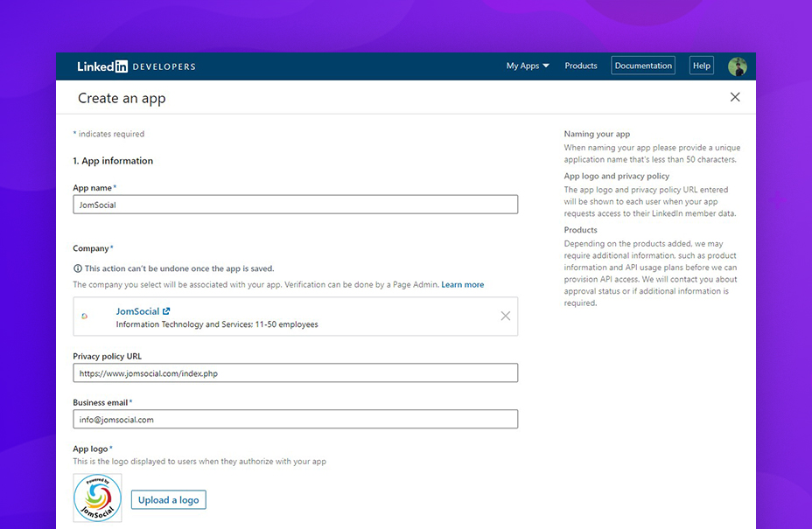The height and width of the screenshot is (529, 812).
Task: Focus the App name input field
Action: [295, 205]
